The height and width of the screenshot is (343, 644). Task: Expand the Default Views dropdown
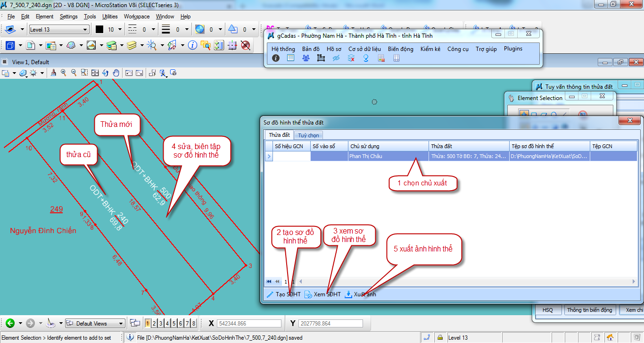pos(121,324)
